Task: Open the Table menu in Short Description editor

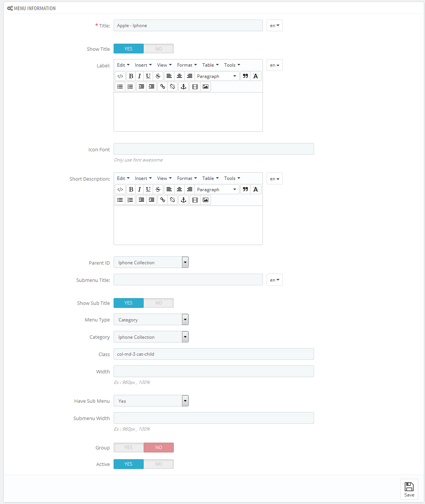Action: point(210,178)
